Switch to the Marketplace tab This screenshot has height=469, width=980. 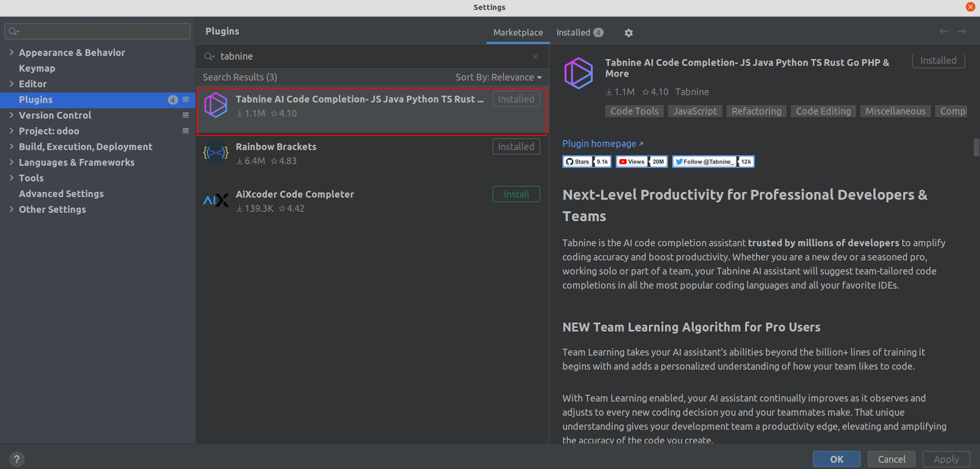[x=518, y=32]
